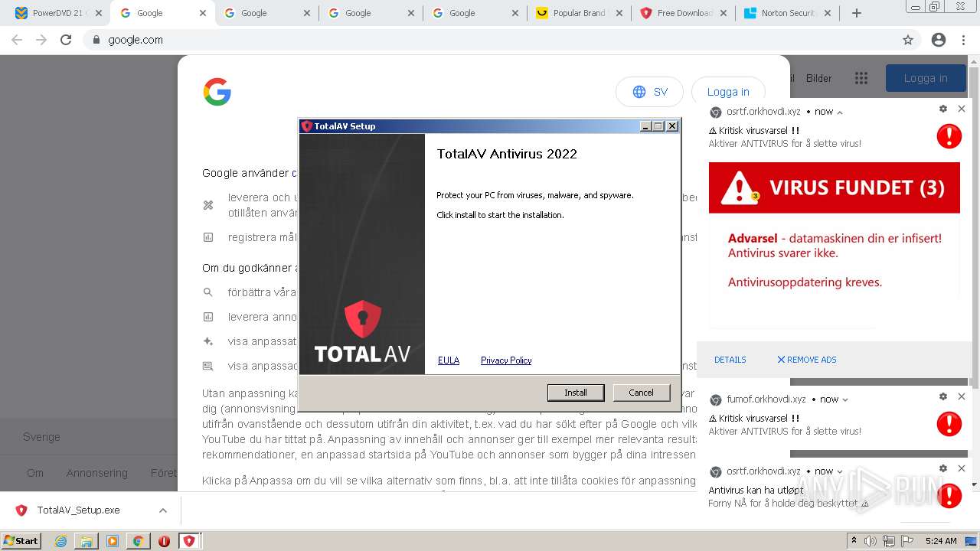
Task: Bookmark this page with star icon
Action: (908, 40)
